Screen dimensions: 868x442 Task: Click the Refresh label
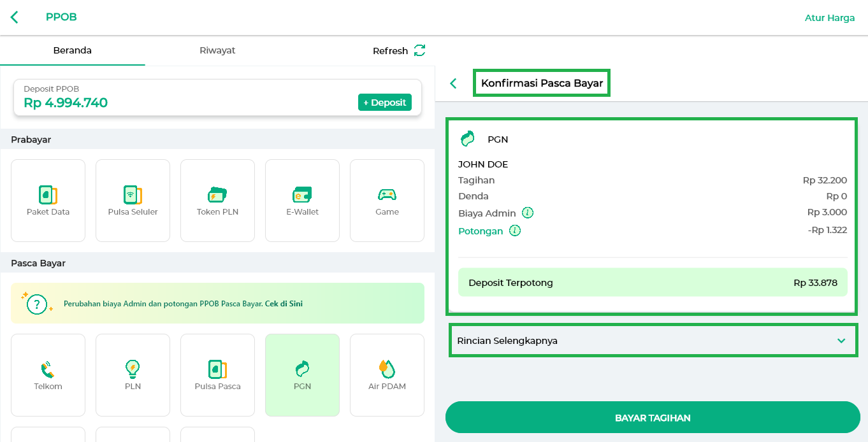tap(390, 51)
